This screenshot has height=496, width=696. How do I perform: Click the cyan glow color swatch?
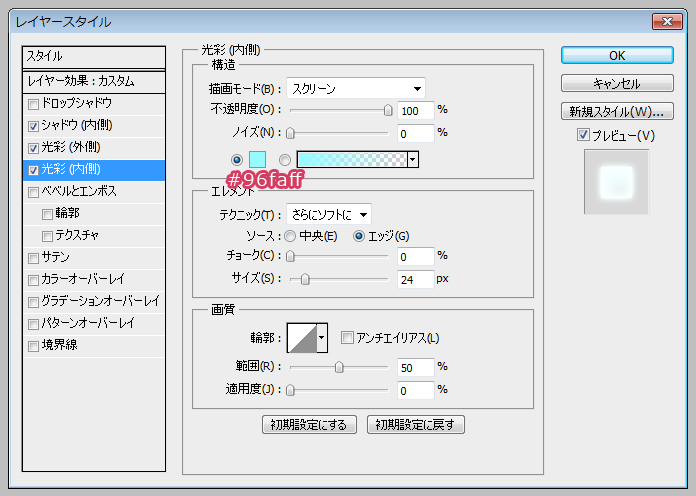click(x=257, y=159)
